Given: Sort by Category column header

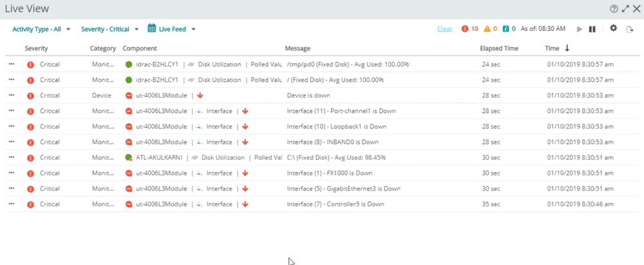Looking at the screenshot, I should click(102, 48).
